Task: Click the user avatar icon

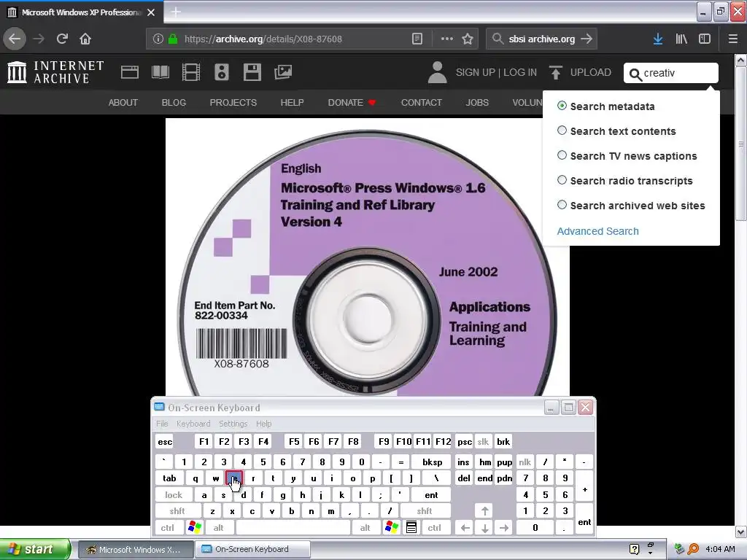Action: tap(438, 72)
